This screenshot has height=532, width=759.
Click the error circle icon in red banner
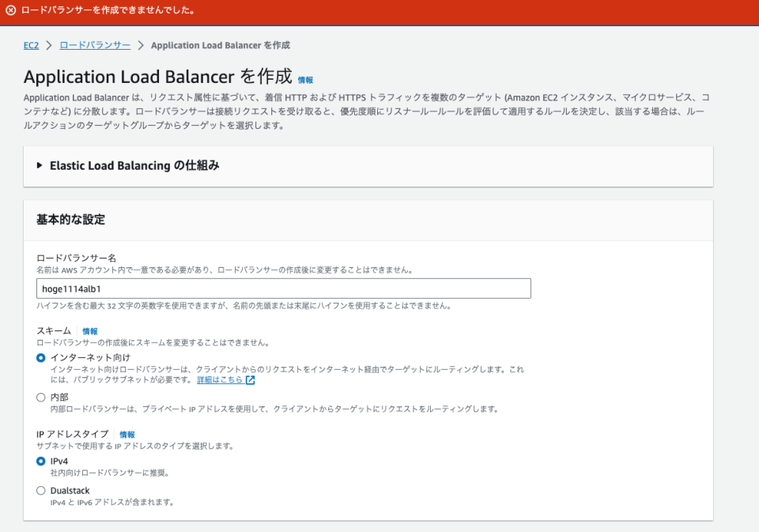pyautogui.click(x=10, y=10)
